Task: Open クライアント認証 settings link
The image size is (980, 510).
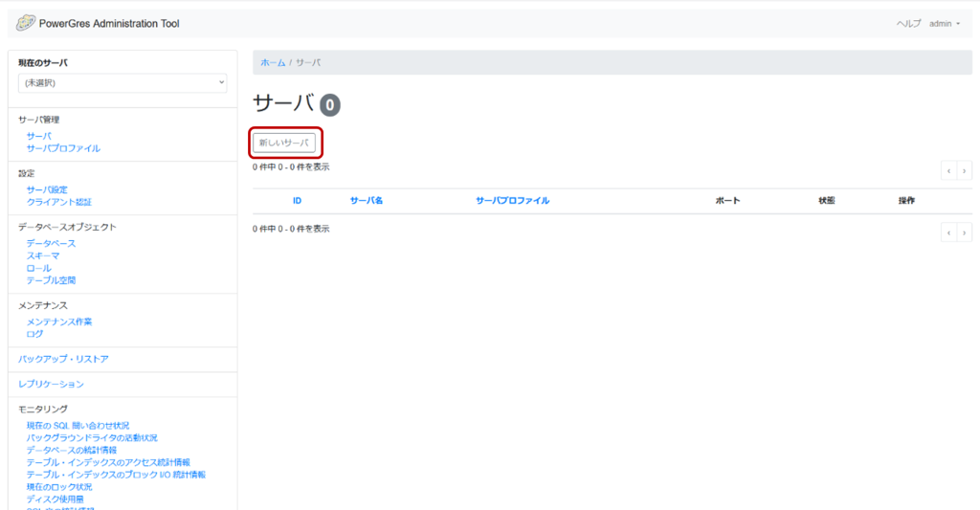Action: coord(58,202)
